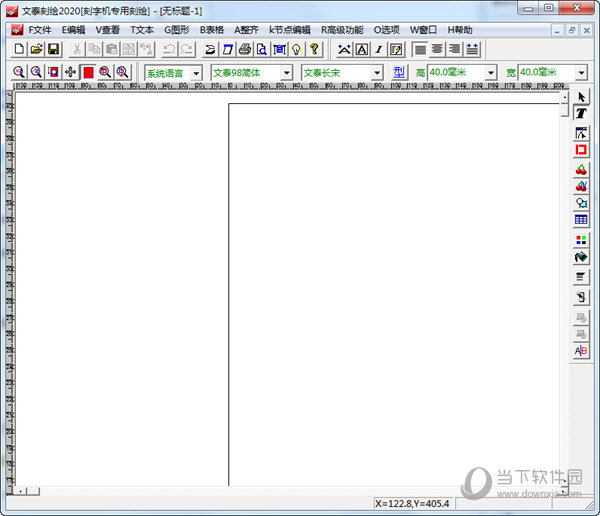This screenshot has width=600, height=516.
Task: Click the horizontal scrollbar left arrow
Action: (20, 491)
